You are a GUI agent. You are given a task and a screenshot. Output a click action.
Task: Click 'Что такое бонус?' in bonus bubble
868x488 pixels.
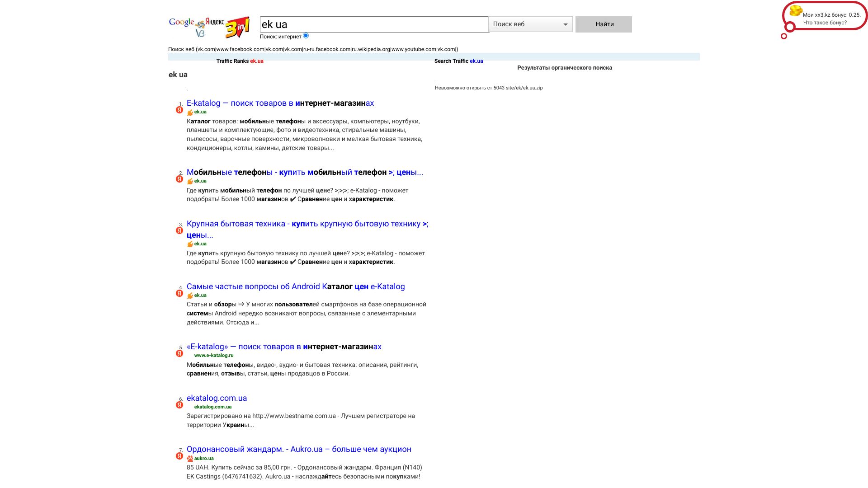[x=825, y=23]
